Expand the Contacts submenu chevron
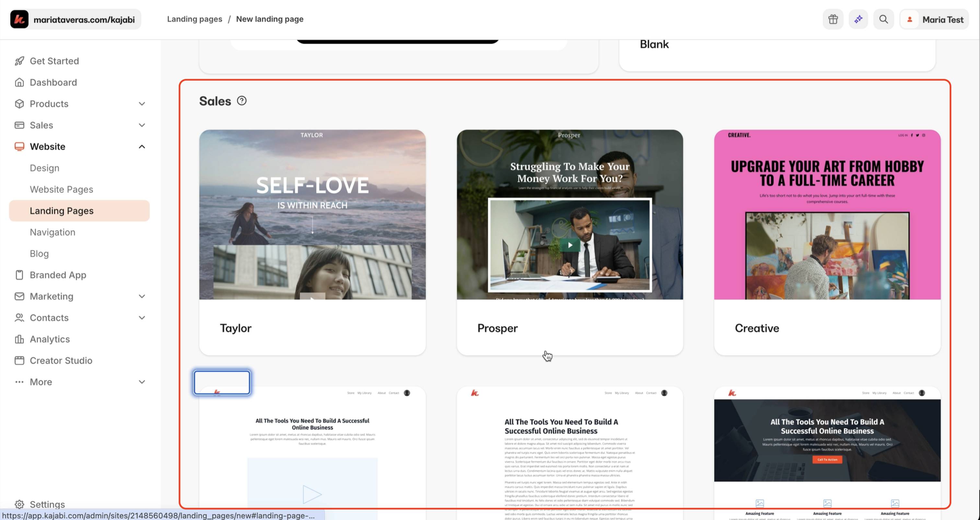The image size is (980, 520). pos(142,317)
